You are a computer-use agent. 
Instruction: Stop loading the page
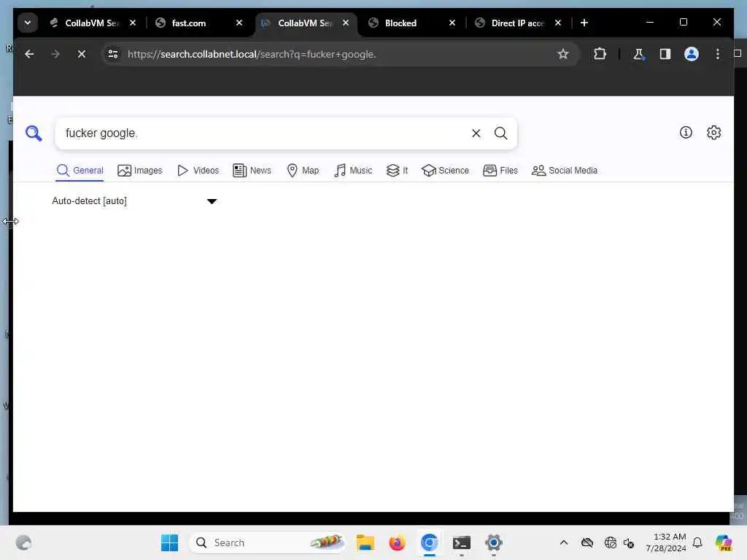click(x=82, y=54)
